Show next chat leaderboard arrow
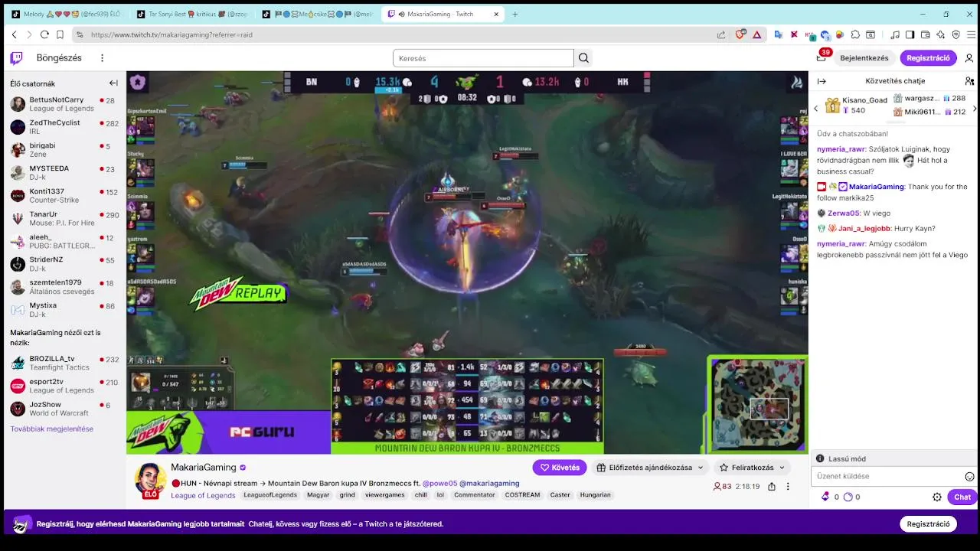 point(974,109)
